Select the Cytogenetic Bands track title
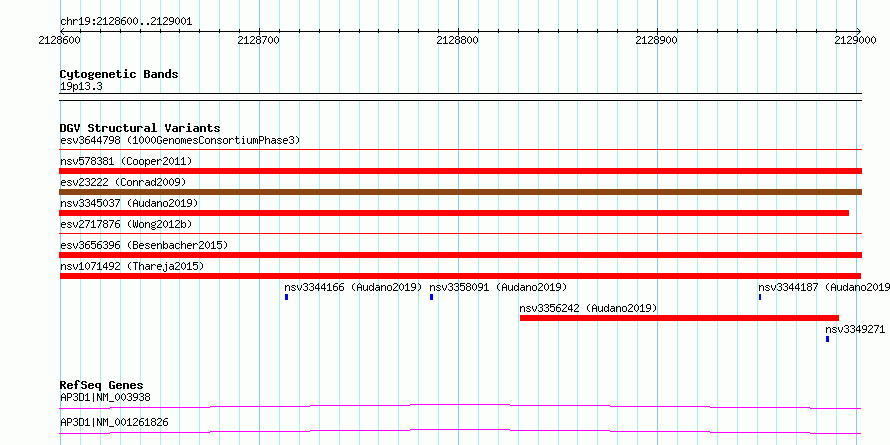The height and width of the screenshot is (445, 890). pyautogui.click(x=119, y=74)
